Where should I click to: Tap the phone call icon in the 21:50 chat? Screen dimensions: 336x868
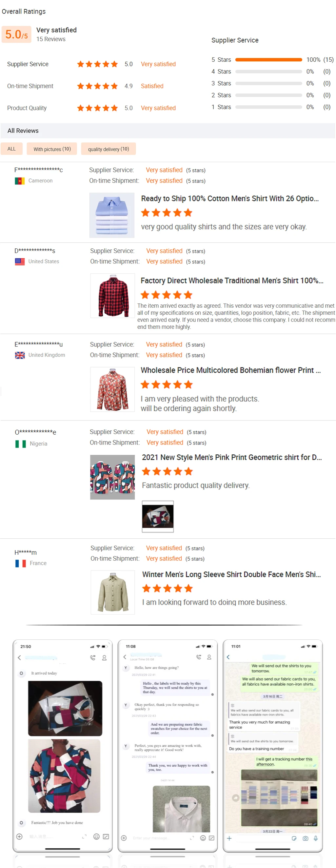(x=93, y=657)
